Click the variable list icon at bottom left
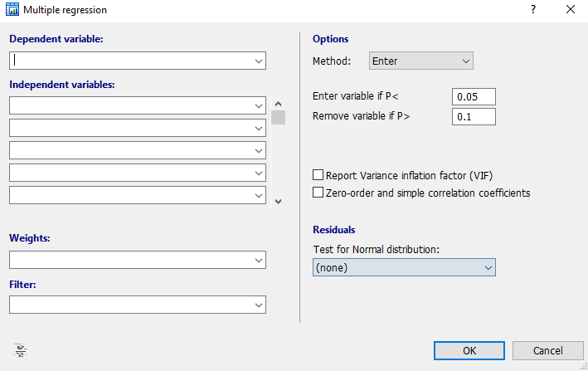588x371 pixels. [x=21, y=350]
